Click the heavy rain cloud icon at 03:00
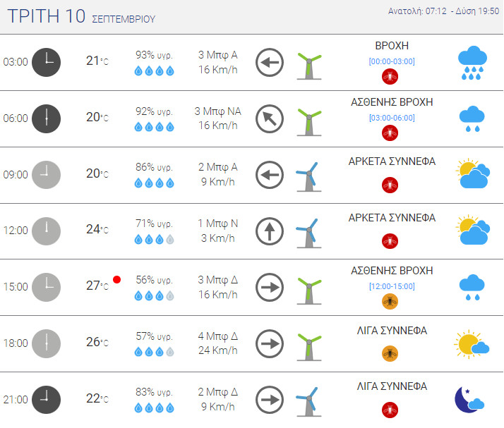This screenshot has width=504, height=428. 472,63
